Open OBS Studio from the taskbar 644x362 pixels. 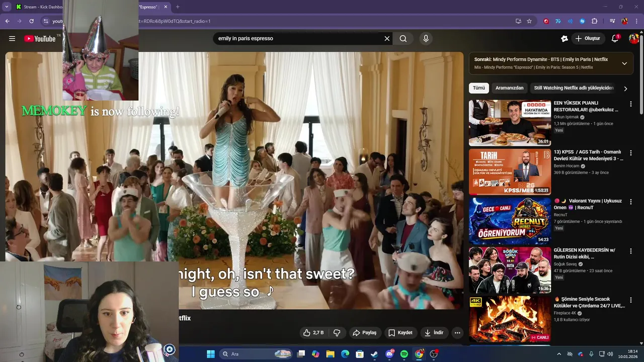pyautogui.click(x=434, y=354)
